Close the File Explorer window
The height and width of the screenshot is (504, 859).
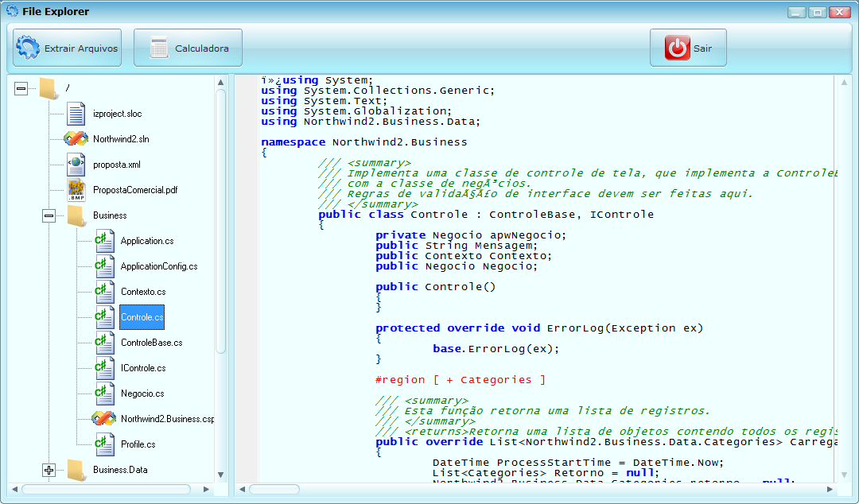(839, 11)
